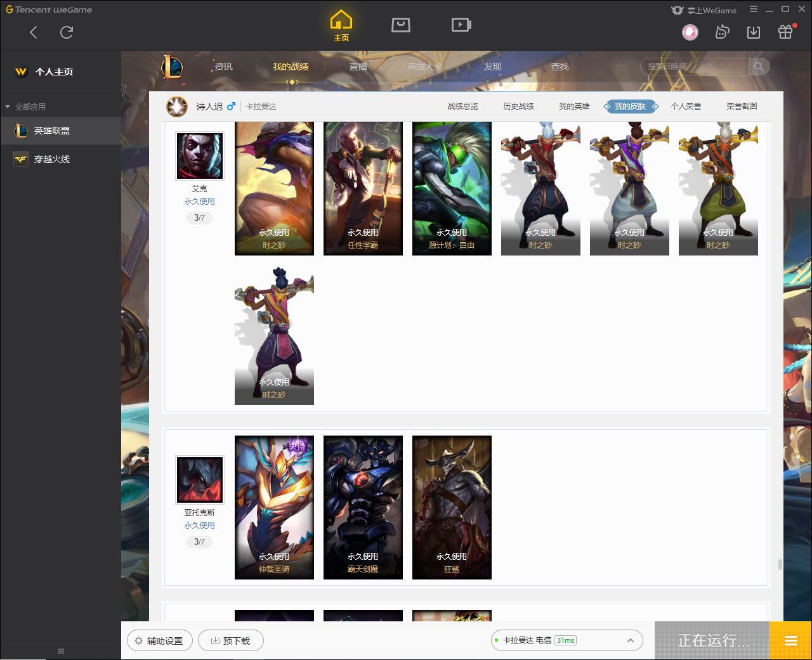Collapse the 全部应用 section
This screenshot has width=812, height=660.
[x=25, y=107]
